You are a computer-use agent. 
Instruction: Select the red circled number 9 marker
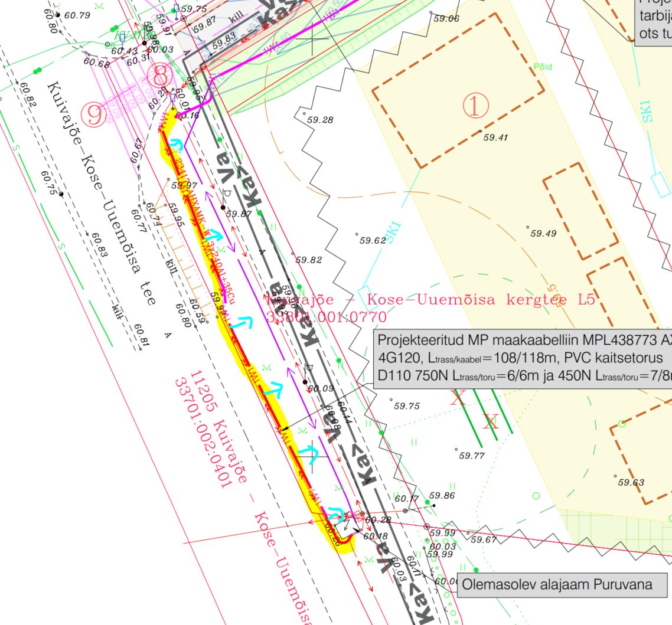[96, 116]
